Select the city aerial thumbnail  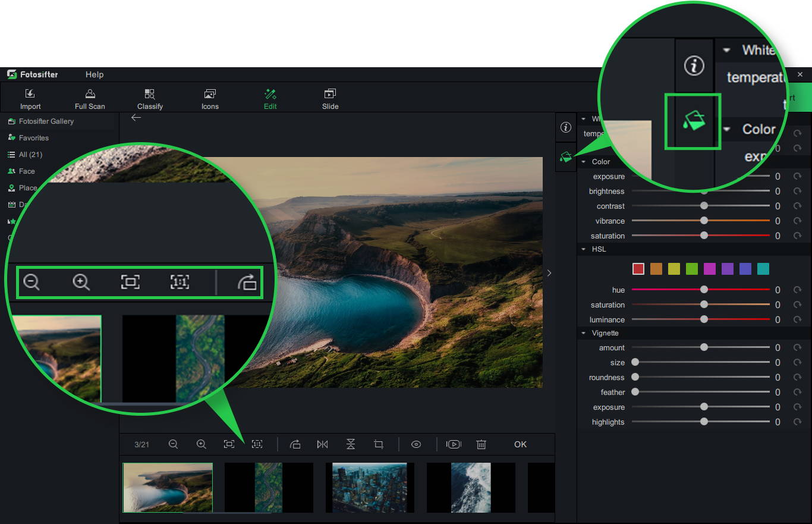coord(370,488)
